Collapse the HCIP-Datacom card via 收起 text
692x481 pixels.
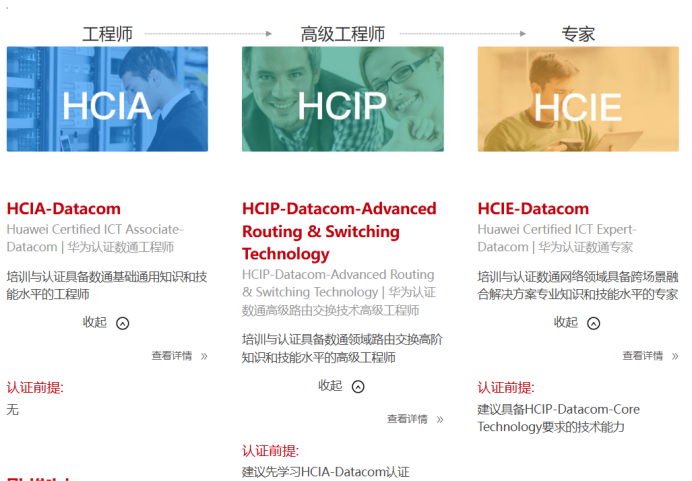[x=330, y=386]
